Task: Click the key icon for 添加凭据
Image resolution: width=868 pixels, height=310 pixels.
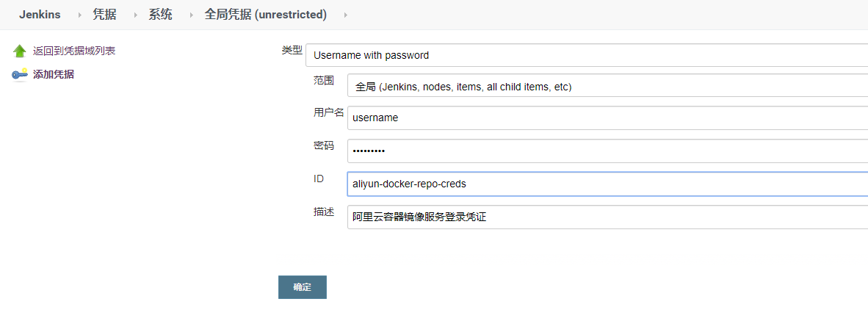Action: click(x=20, y=75)
